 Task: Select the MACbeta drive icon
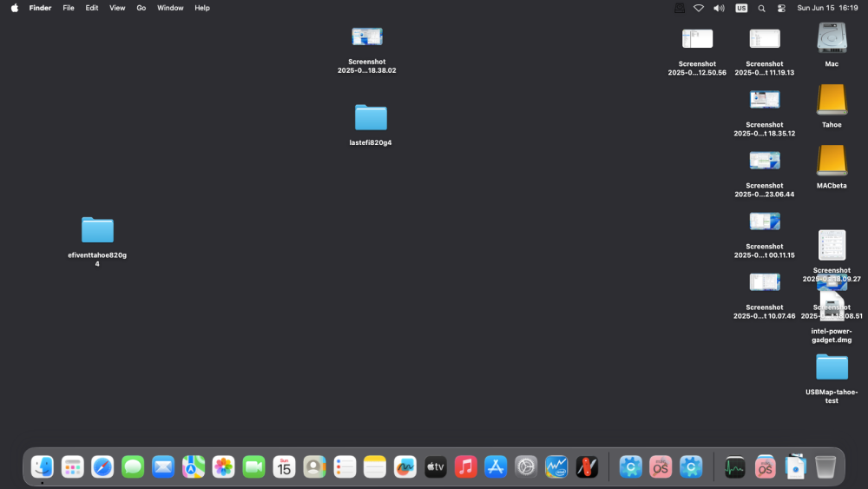(832, 160)
